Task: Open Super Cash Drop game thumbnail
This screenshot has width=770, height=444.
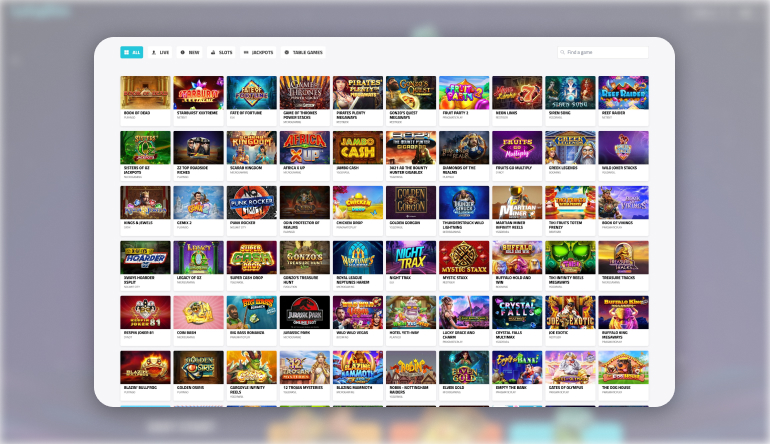Action: pyautogui.click(x=251, y=257)
